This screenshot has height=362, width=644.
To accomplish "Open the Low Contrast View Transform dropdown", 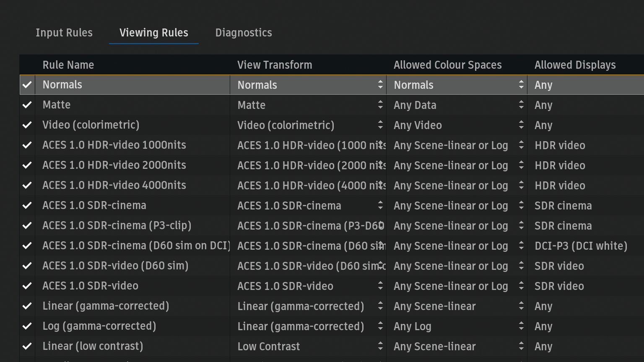I will pos(308,346).
